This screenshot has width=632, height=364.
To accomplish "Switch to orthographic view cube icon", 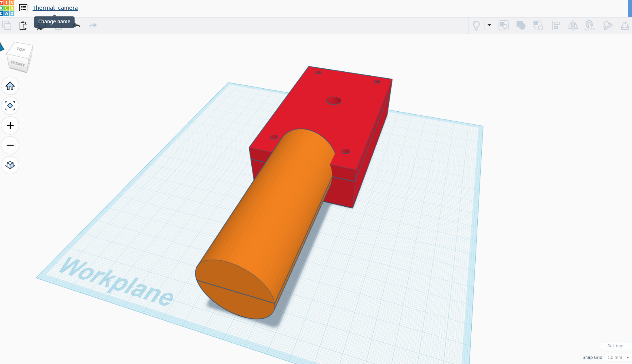I will (10, 165).
